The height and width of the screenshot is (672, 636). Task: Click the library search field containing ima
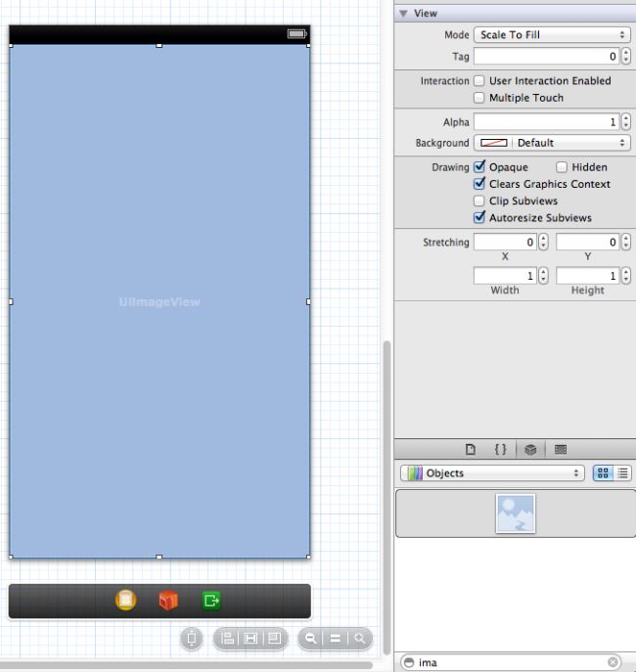(512, 662)
